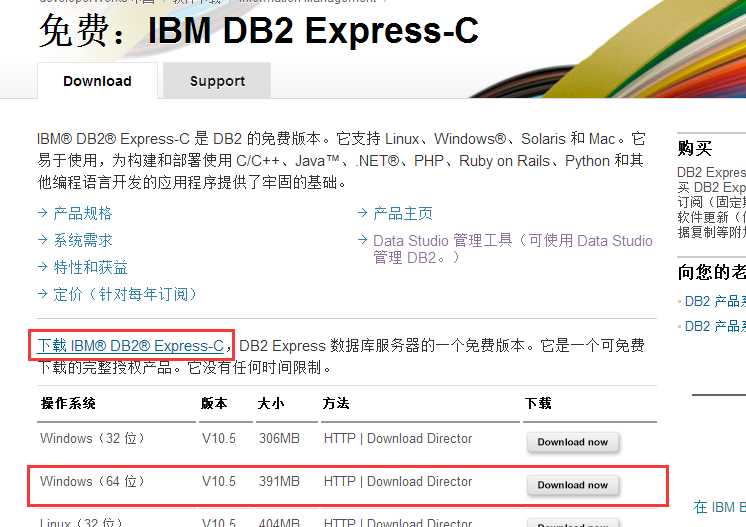Click HTTP in Windows（32 位）row
Screen dimensions: 746x527
340,439
